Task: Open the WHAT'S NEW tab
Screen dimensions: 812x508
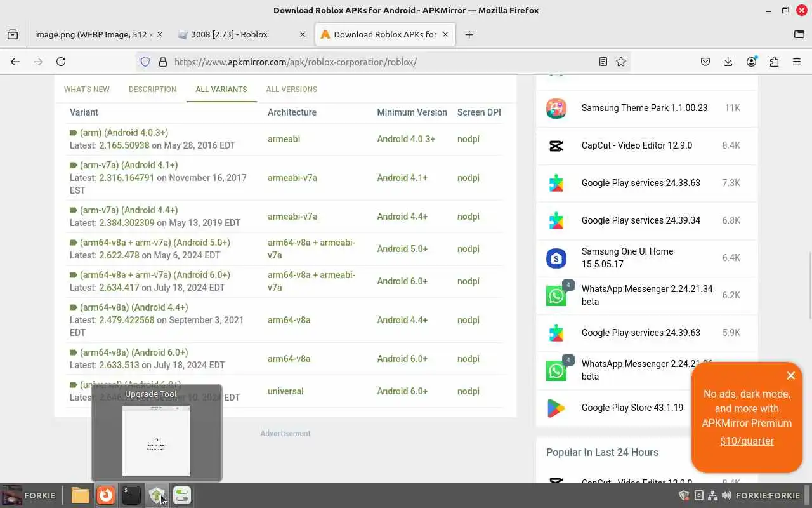Action: [87, 89]
